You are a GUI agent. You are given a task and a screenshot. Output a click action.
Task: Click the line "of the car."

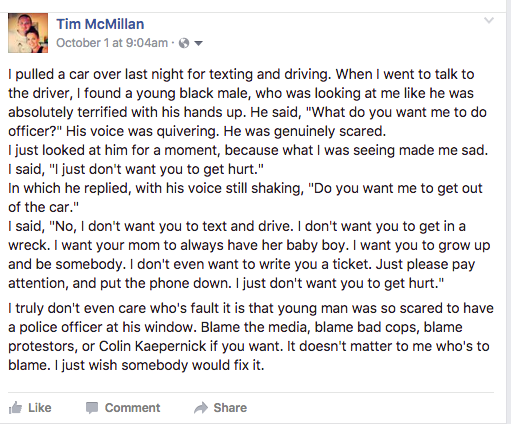[x=44, y=207]
